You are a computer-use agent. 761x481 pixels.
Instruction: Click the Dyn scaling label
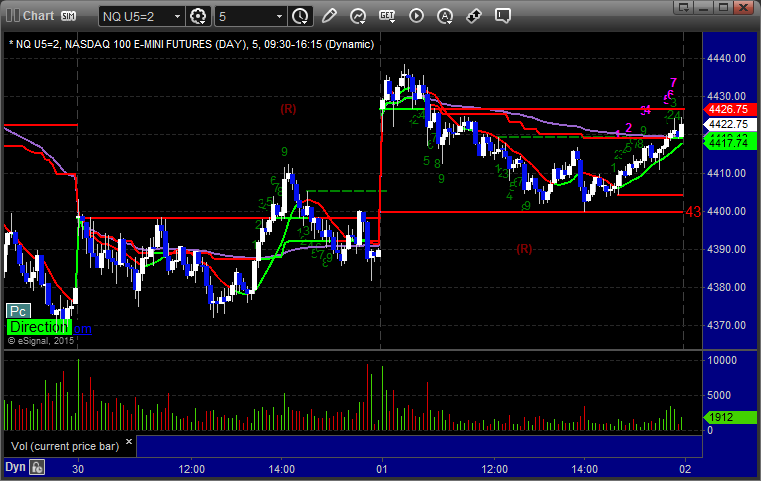pyautogui.click(x=15, y=467)
